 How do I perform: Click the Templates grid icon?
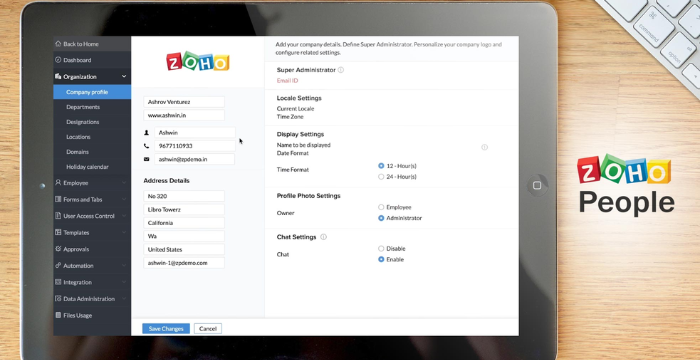pyautogui.click(x=58, y=232)
